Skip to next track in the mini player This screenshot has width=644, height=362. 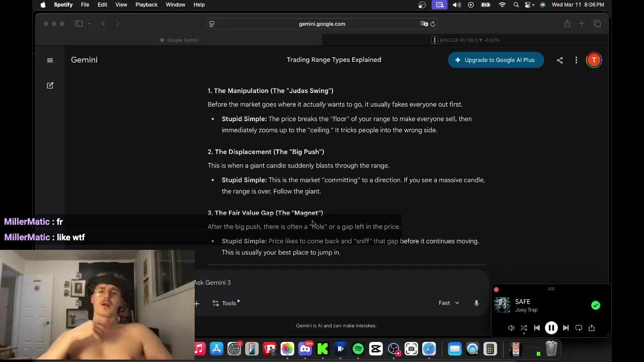566,328
